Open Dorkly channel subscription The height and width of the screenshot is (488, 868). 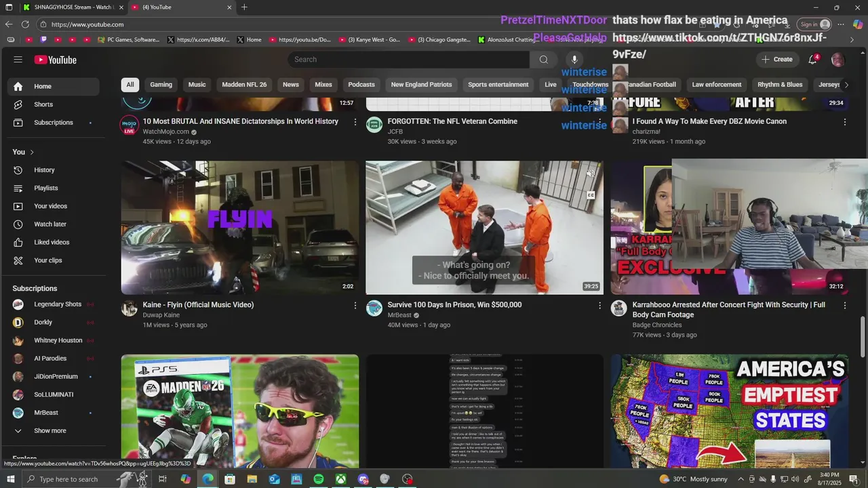click(54, 322)
